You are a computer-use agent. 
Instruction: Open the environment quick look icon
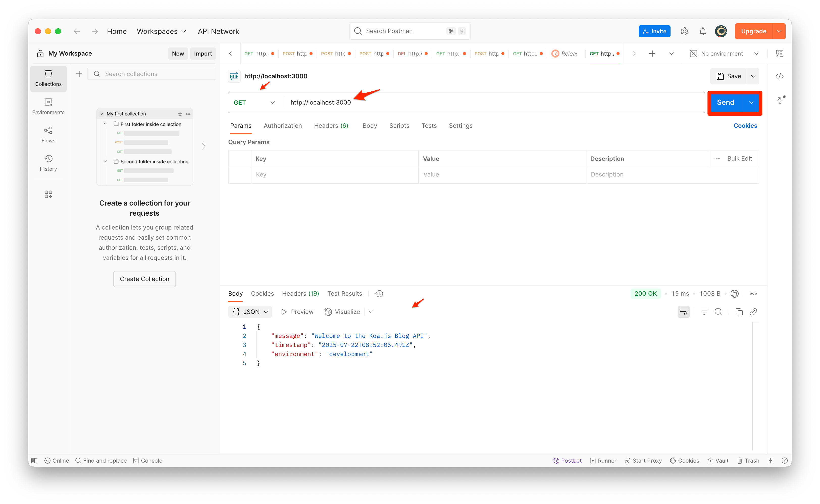779,54
